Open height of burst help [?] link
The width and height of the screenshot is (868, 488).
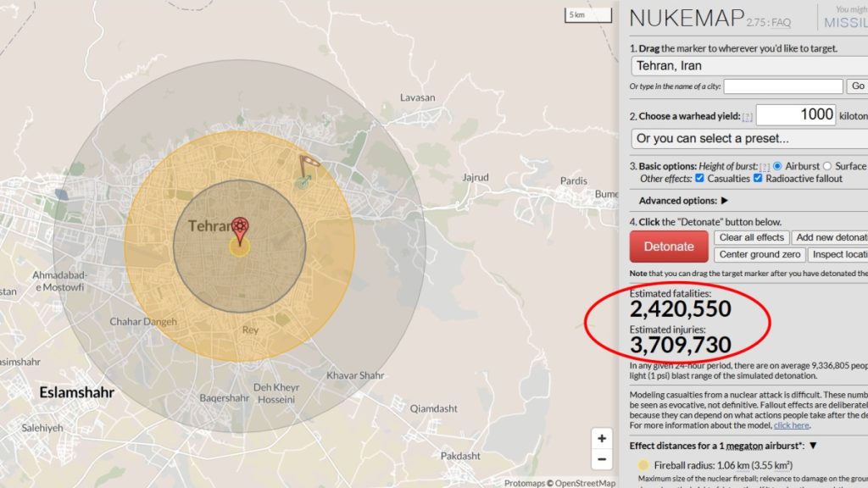pyautogui.click(x=765, y=167)
